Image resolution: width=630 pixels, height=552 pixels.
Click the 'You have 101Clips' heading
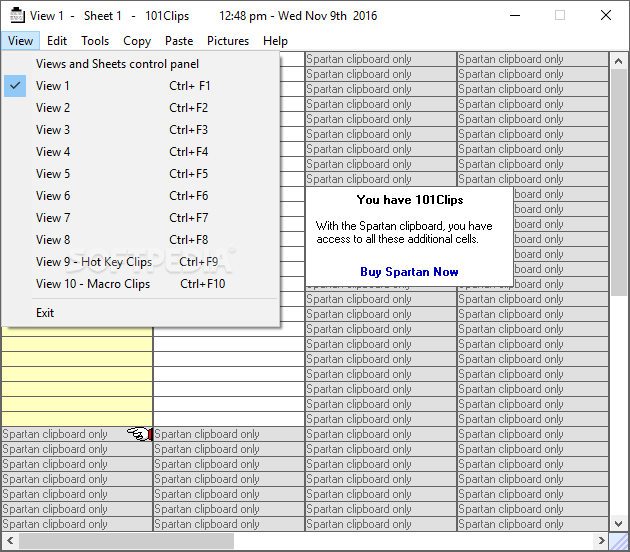pyautogui.click(x=410, y=200)
